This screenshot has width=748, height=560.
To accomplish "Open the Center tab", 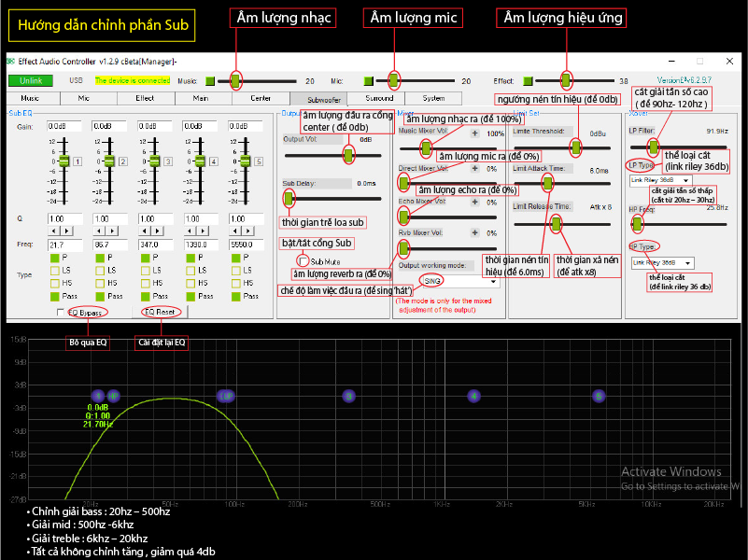I will [261, 98].
